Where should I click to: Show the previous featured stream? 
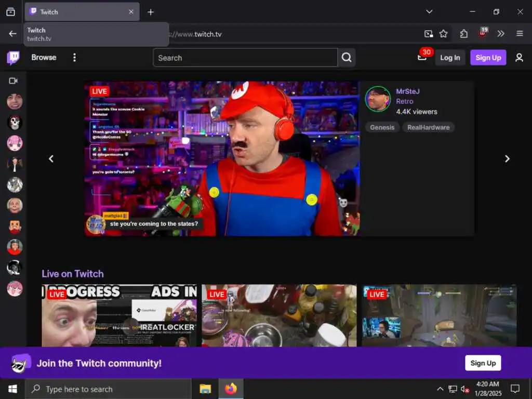[x=51, y=158]
